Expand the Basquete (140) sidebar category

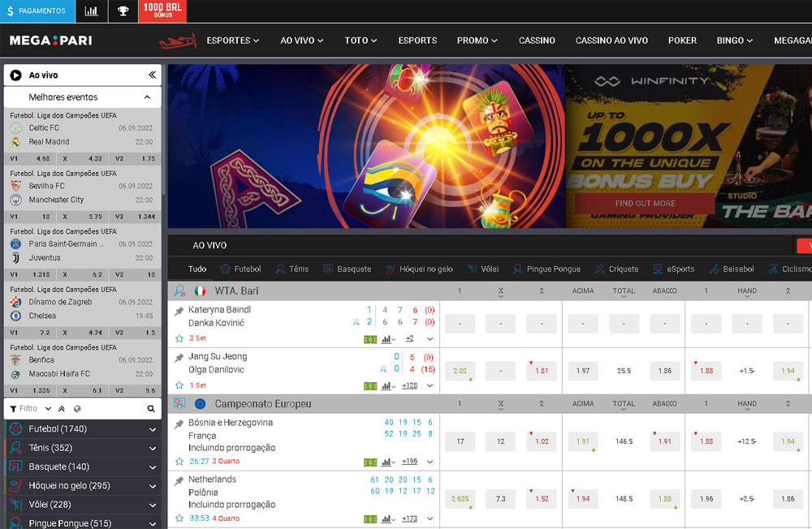[153, 467]
